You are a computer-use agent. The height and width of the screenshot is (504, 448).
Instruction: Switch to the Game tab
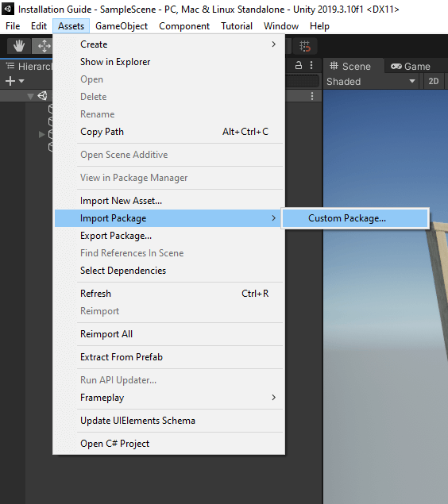click(x=411, y=66)
